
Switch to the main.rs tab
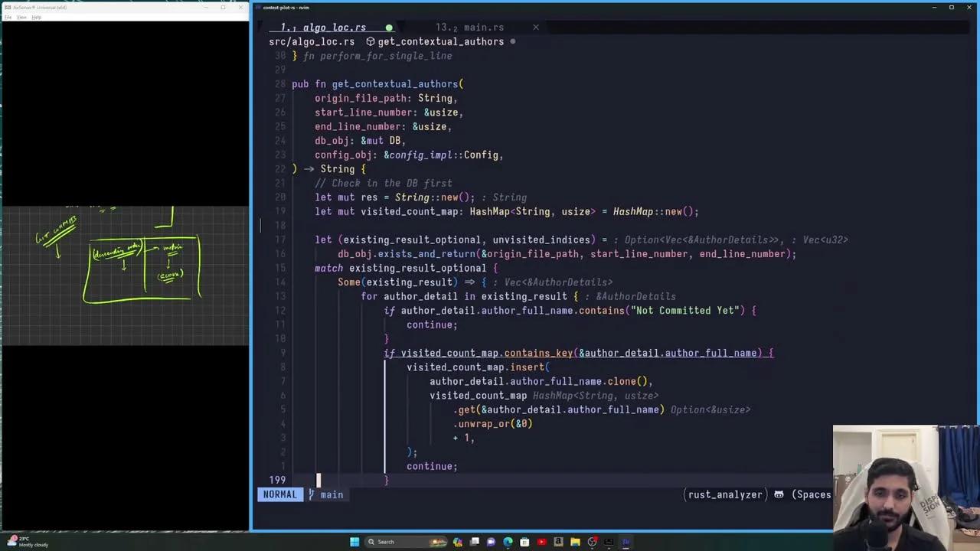click(x=483, y=28)
